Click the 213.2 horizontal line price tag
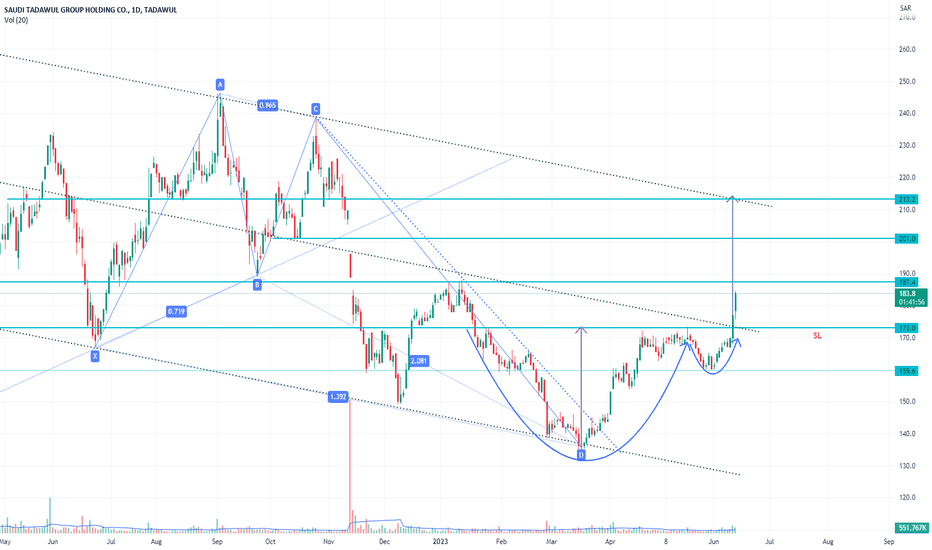The image size is (932, 550). tap(908, 199)
